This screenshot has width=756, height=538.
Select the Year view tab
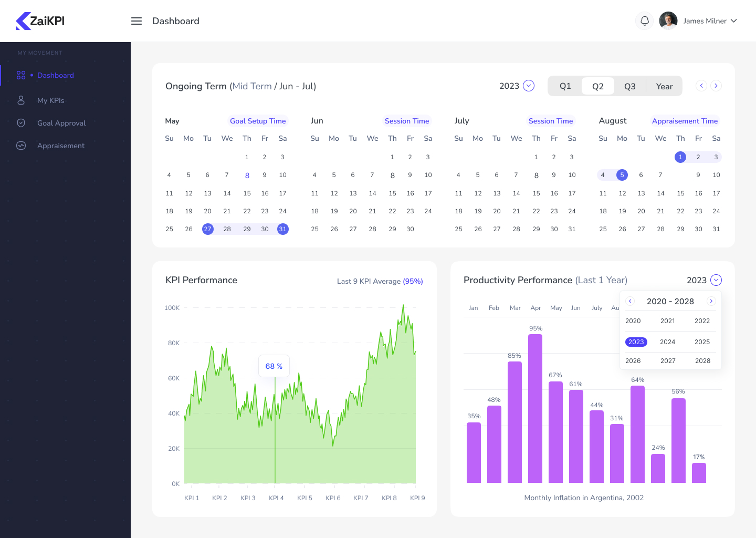click(664, 86)
